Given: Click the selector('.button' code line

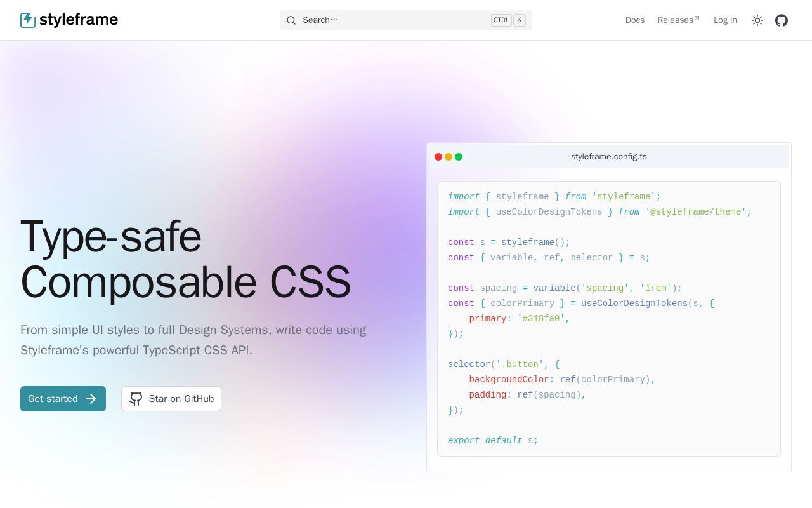Looking at the screenshot, I should click(x=504, y=364).
